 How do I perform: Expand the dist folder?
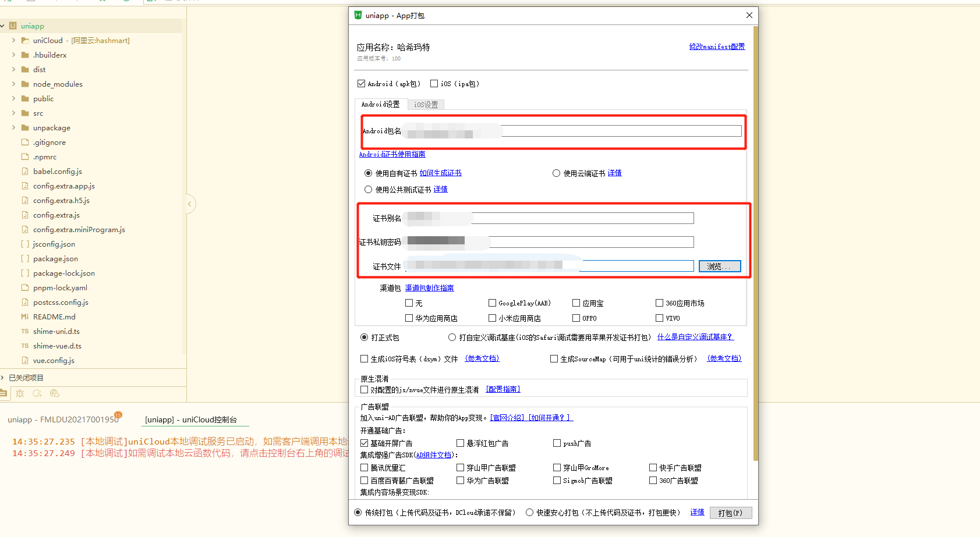[14, 70]
